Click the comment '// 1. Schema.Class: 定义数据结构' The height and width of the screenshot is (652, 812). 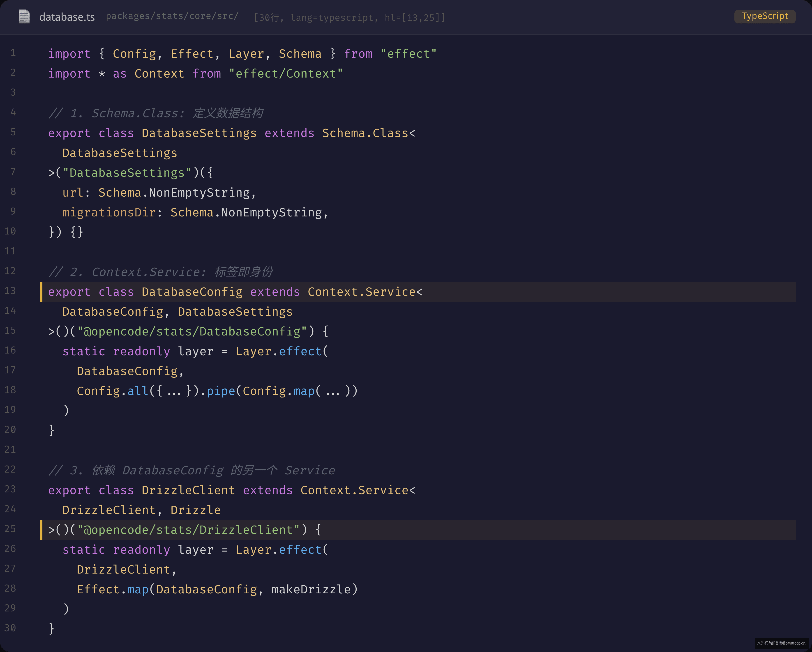156,113
